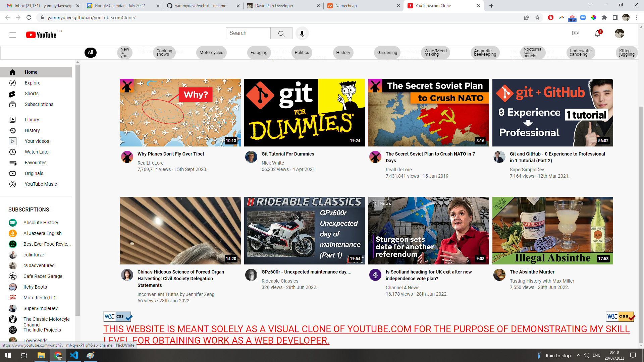
Task: Open RealLifeLore channel under Tibet video
Action: point(151,163)
